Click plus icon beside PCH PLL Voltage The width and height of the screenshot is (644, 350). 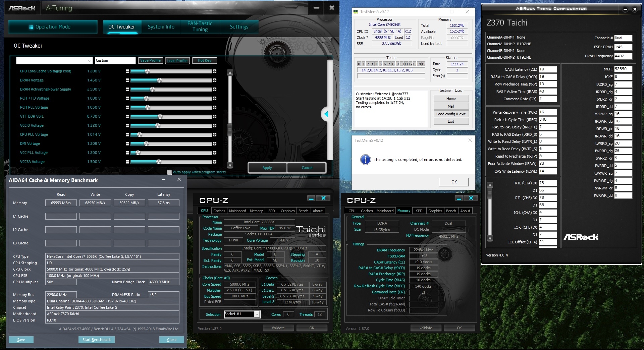215,108
